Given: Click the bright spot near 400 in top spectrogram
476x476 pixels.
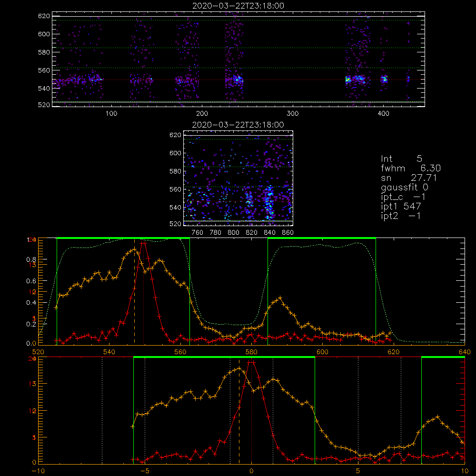Looking at the screenshot, I should [x=384, y=79].
